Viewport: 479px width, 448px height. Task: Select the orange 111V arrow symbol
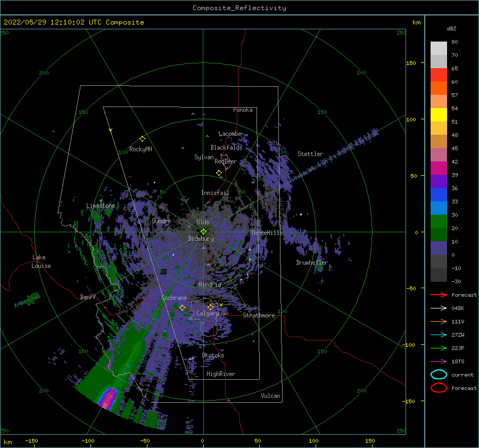(439, 321)
